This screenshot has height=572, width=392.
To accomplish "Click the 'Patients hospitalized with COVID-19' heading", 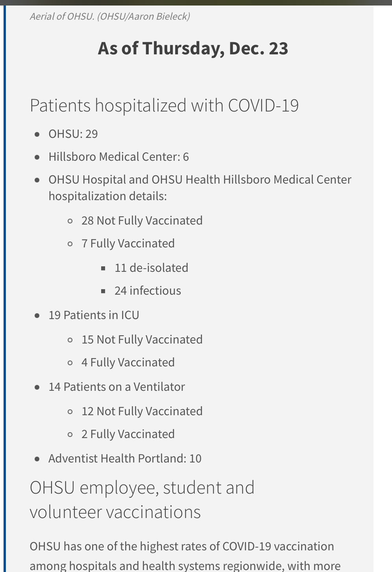I will [164, 106].
